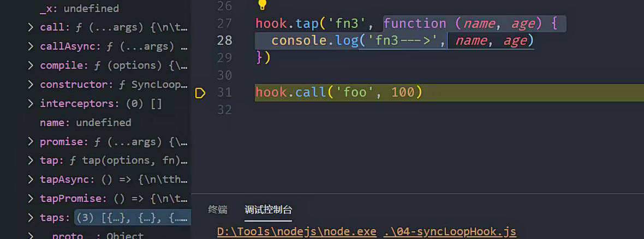
Task: Expand the compile property
Action: 31,65
